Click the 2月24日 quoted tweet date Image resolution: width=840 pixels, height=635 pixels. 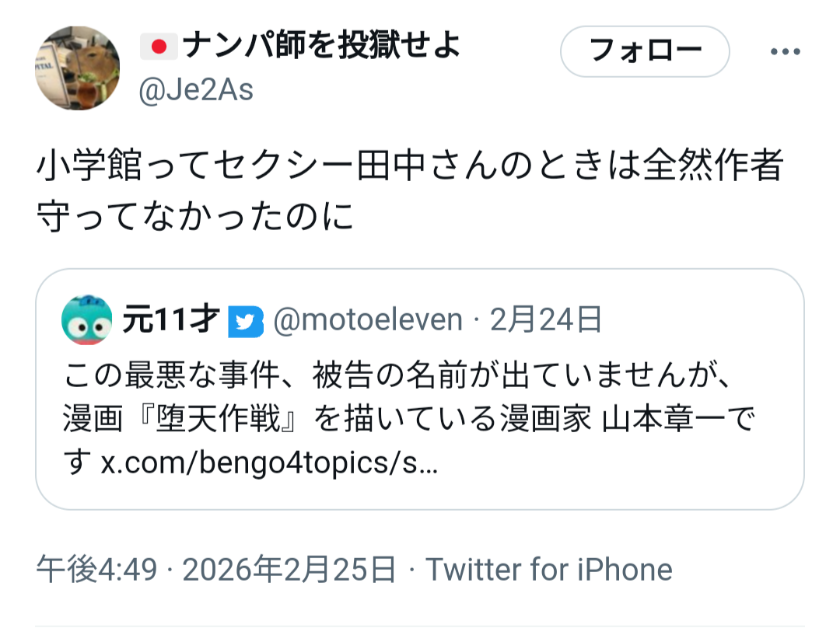click(x=546, y=320)
